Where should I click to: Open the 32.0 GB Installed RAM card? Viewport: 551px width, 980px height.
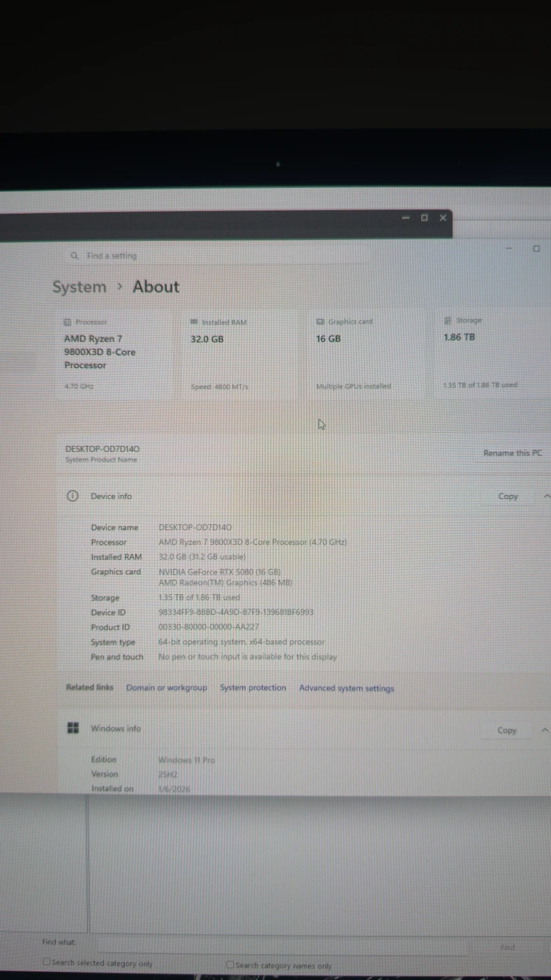tap(239, 354)
